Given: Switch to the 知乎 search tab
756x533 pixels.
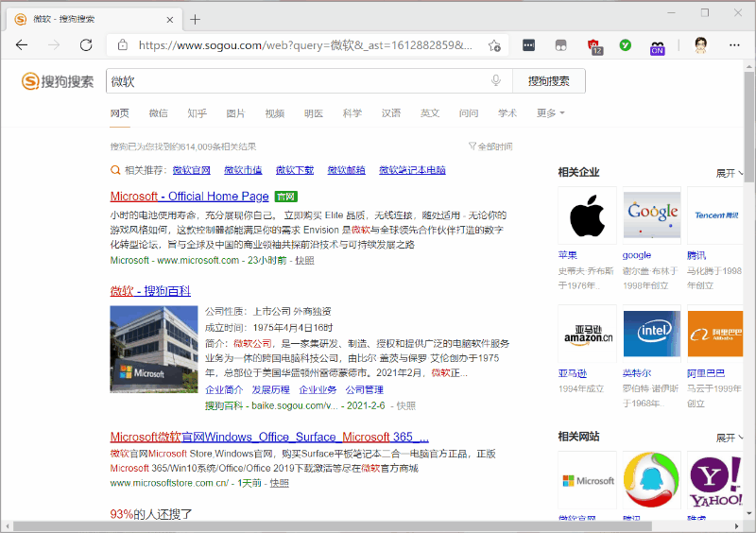Looking at the screenshot, I should (x=197, y=113).
